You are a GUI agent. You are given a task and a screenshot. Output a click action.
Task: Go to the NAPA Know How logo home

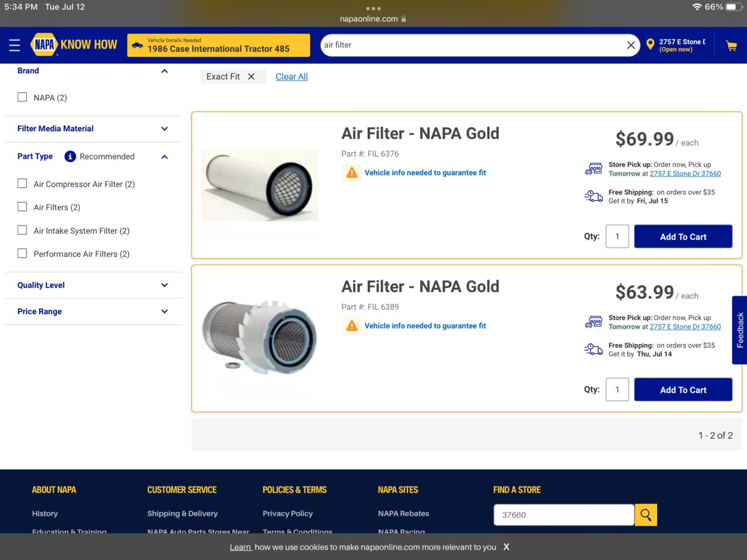tap(74, 44)
